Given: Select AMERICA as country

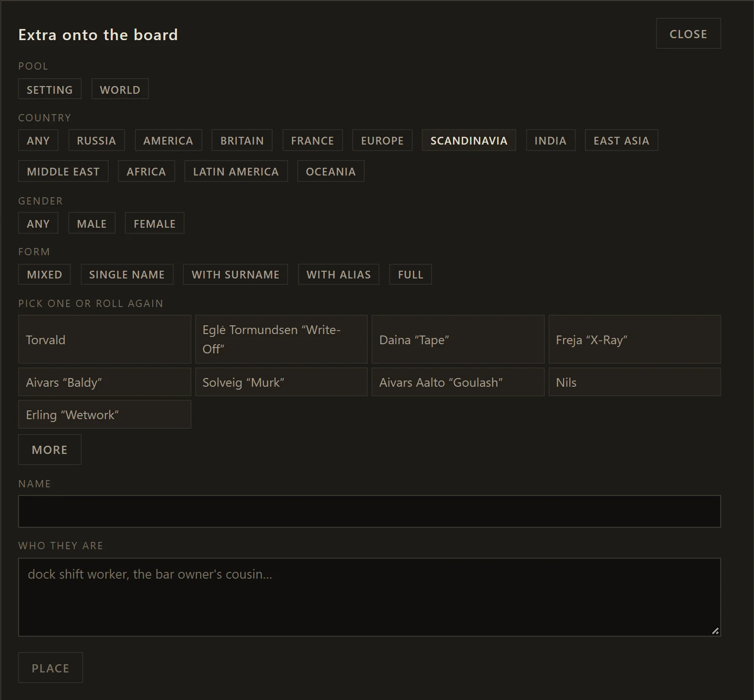Looking at the screenshot, I should click(x=168, y=140).
